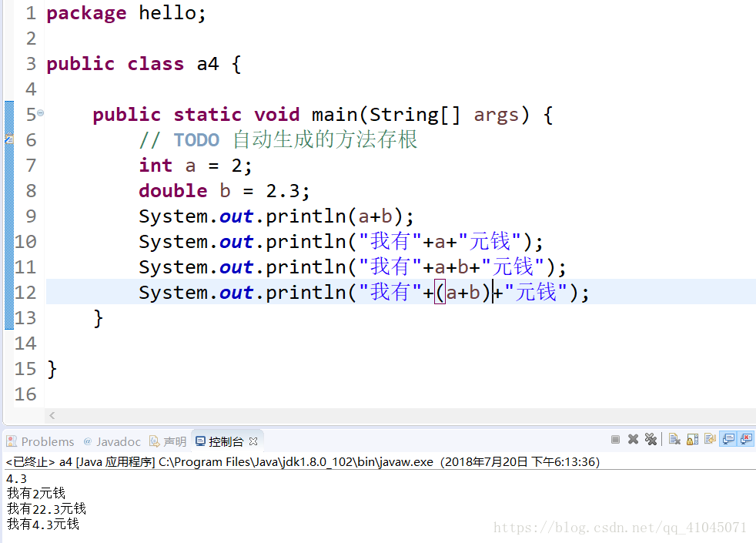
Task: Click the main method signature on line 5
Action: point(323,115)
